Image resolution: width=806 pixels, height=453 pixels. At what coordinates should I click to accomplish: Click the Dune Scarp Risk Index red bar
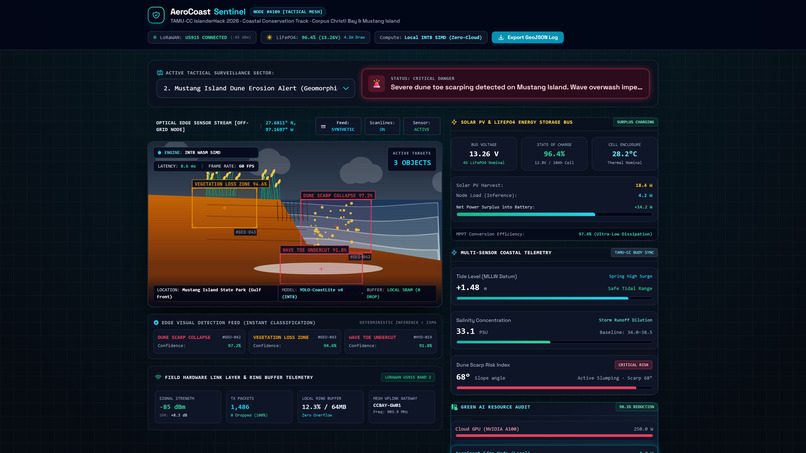(554, 388)
